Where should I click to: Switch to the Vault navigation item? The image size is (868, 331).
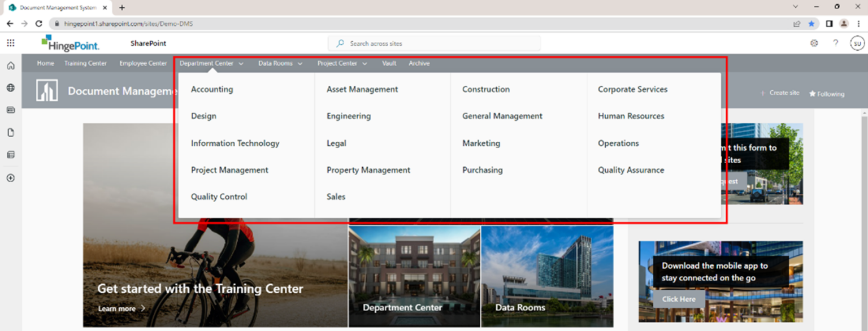[x=389, y=63]
